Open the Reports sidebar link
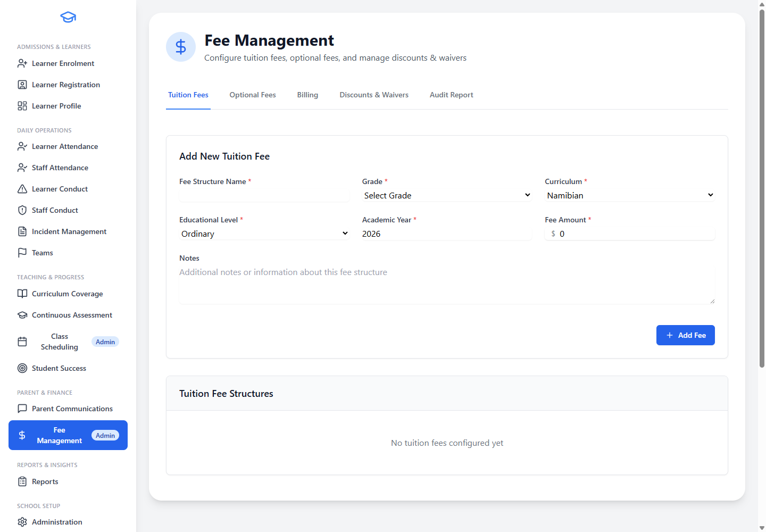Viewport: 766px width, 532px height. point(68,481)
